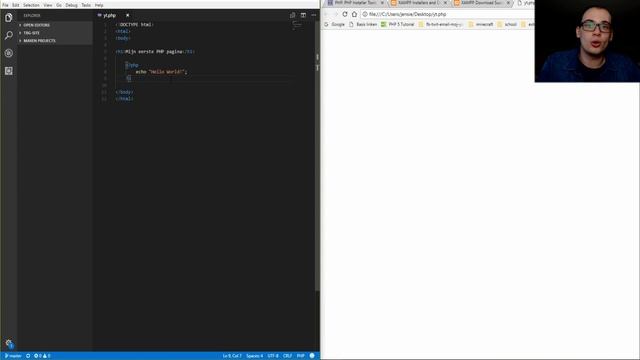The height and width of the screenshot is (360, 640).
Task: Open the Google bookmark
Action: [334, 24]
